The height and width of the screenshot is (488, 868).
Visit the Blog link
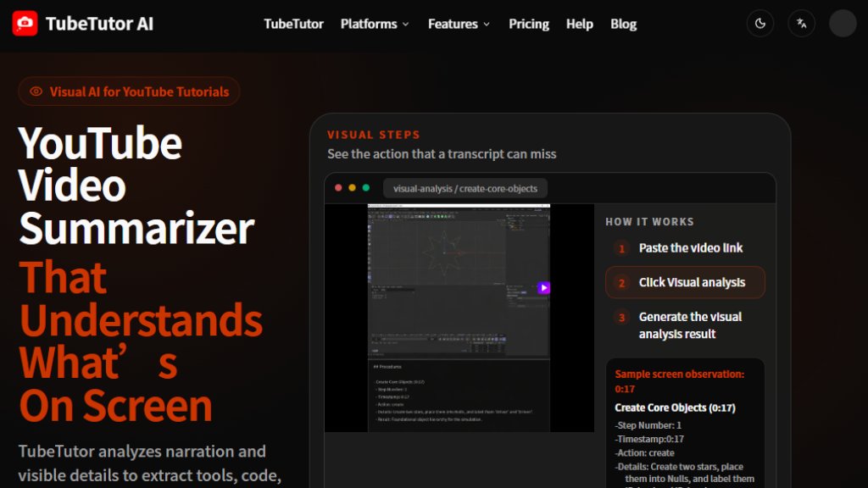click(x=623, y=25)
